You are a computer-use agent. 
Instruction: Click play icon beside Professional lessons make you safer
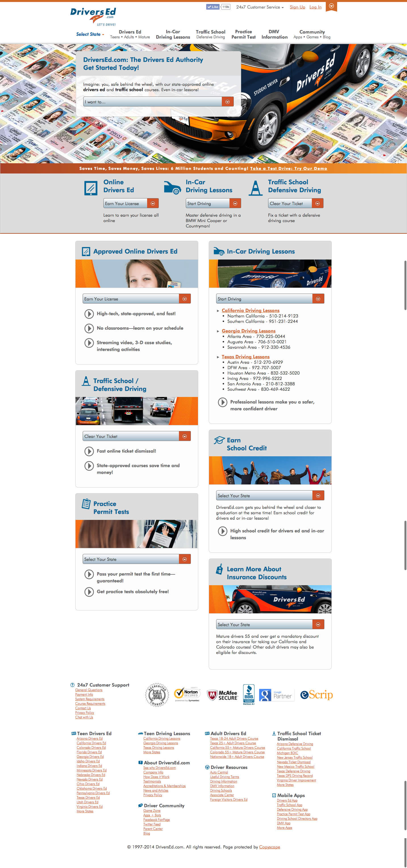[x=222, y=402]
